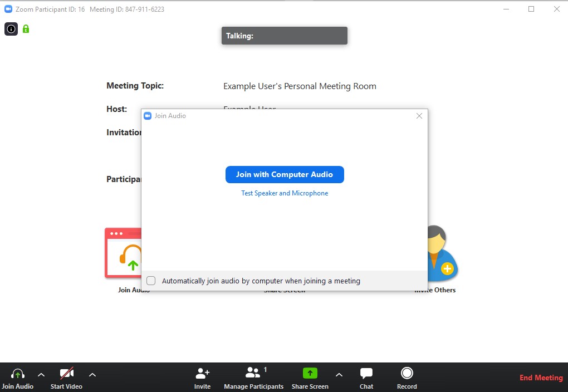
Task: Maximize the Zoom meeting window
Action: click(x=531, y=9)
